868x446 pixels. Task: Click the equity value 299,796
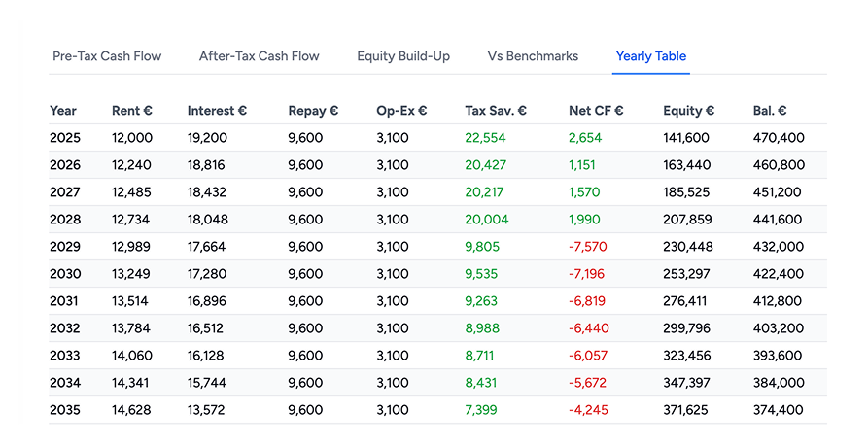(x=687, y=328)
